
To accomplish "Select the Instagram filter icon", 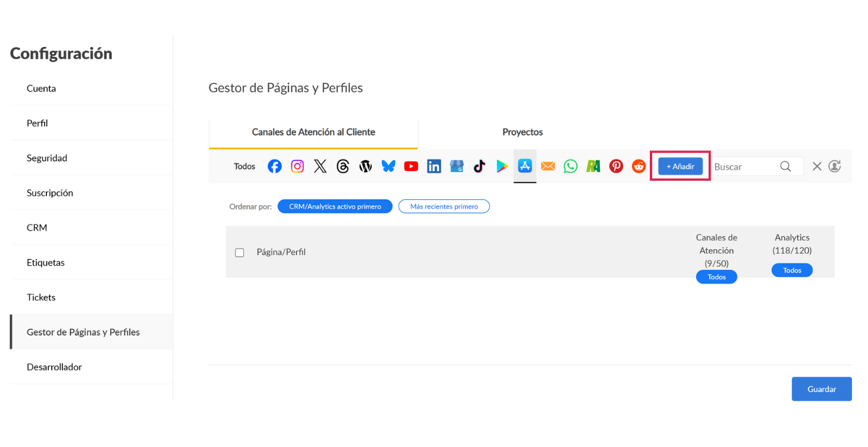I will [x=297, y=166].
